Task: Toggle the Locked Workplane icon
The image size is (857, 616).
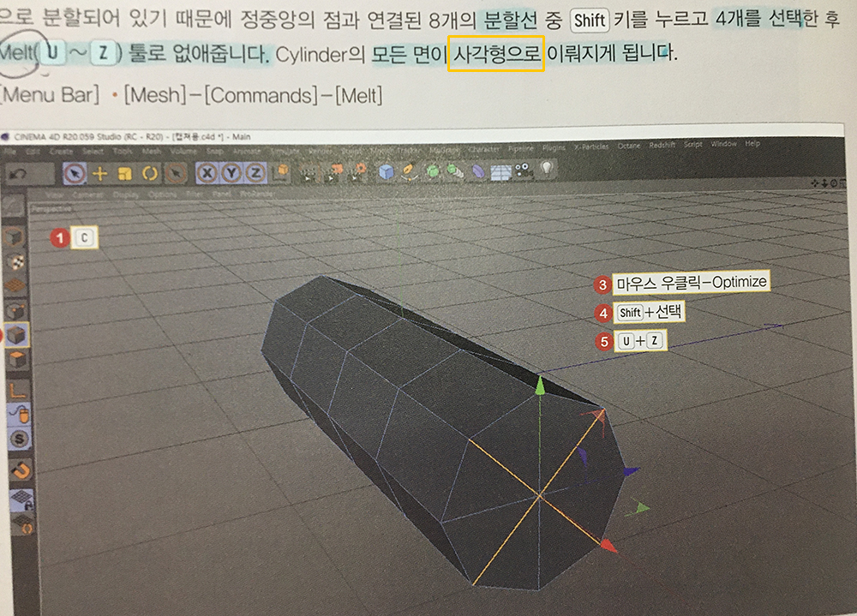Action: [22, 499]
